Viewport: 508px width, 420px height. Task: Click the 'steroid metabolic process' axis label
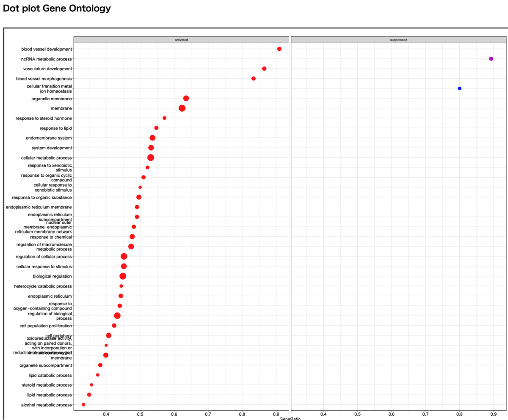click(x=47, y=385)
